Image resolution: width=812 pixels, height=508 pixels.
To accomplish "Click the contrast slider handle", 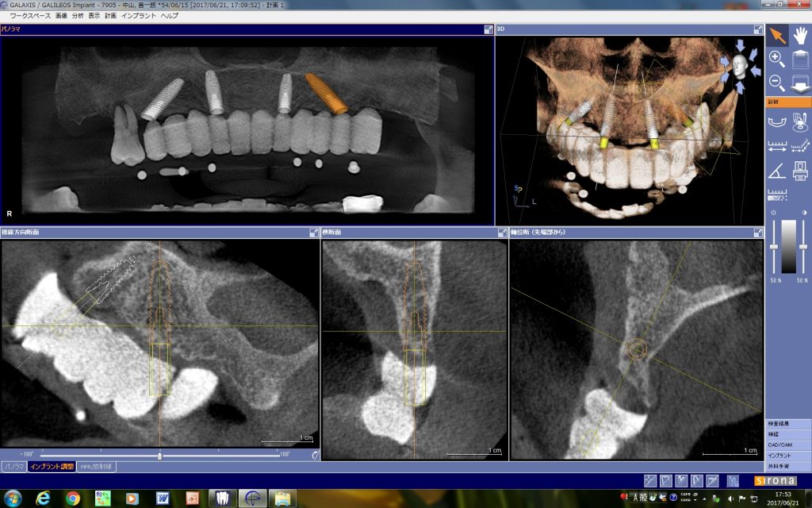I will 803,247.
